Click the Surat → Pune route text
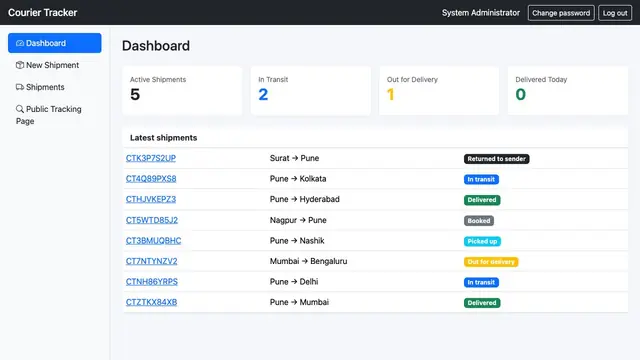The width and height of the screenshot is (640, 360). [x=294, y=158]
